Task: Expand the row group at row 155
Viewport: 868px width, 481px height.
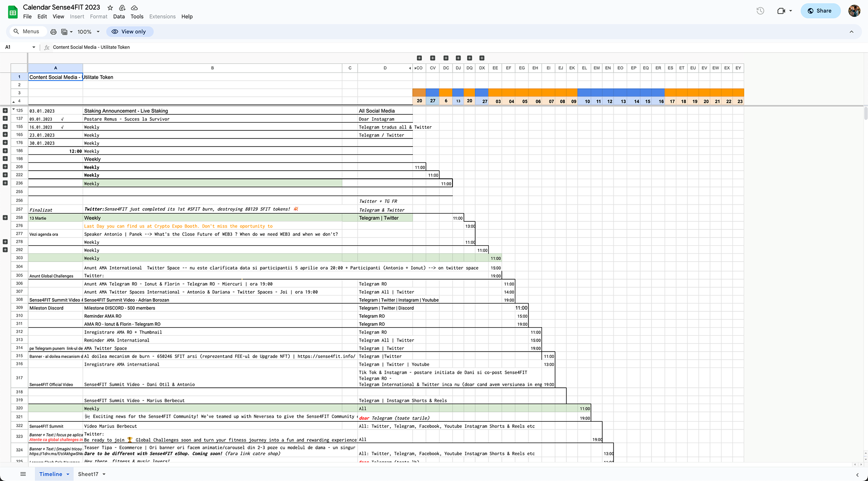Action: click(5, 127)
